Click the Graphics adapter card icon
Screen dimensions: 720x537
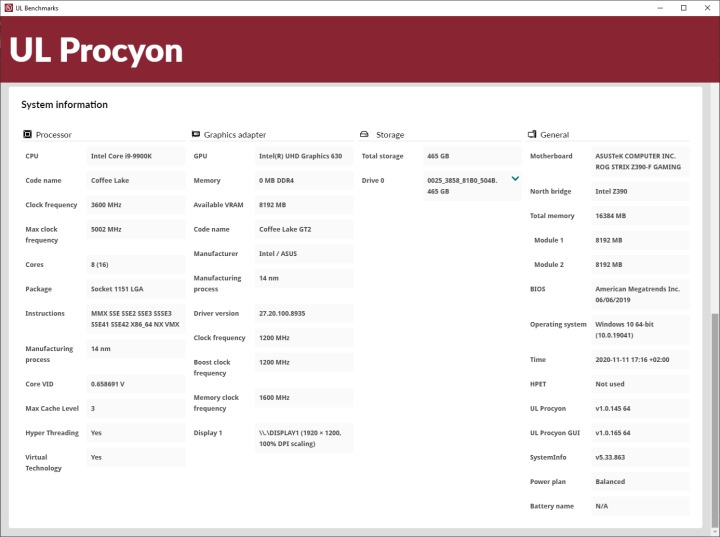(x=196, y=134)
